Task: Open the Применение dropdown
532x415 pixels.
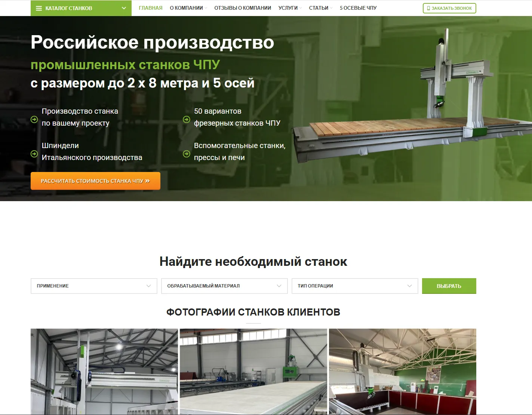Action: point(94,286)
